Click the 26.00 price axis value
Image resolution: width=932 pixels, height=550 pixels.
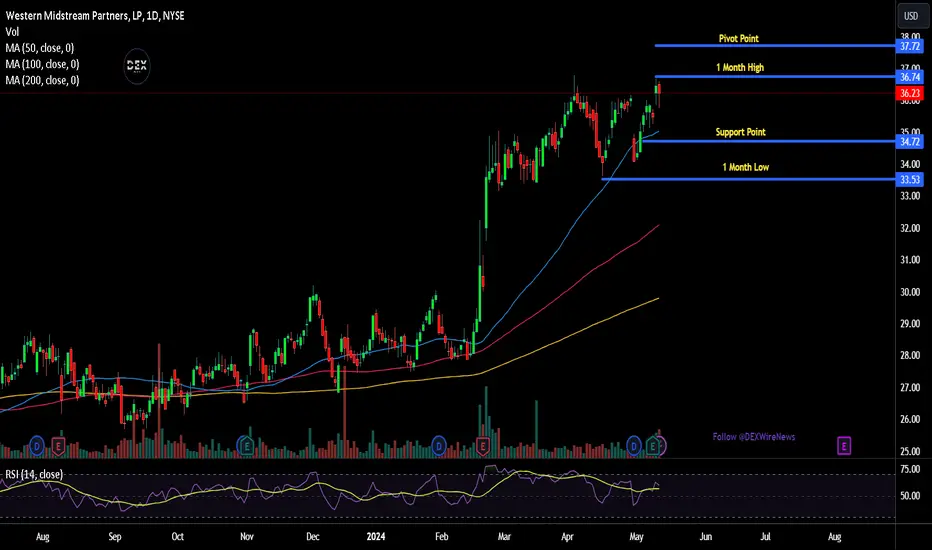tap(910, 419)
